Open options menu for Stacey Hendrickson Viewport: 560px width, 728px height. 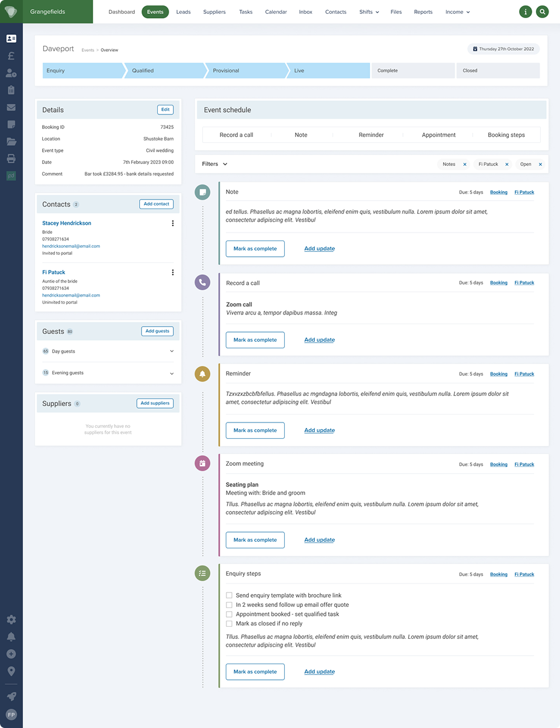click(x=173, y=224)
